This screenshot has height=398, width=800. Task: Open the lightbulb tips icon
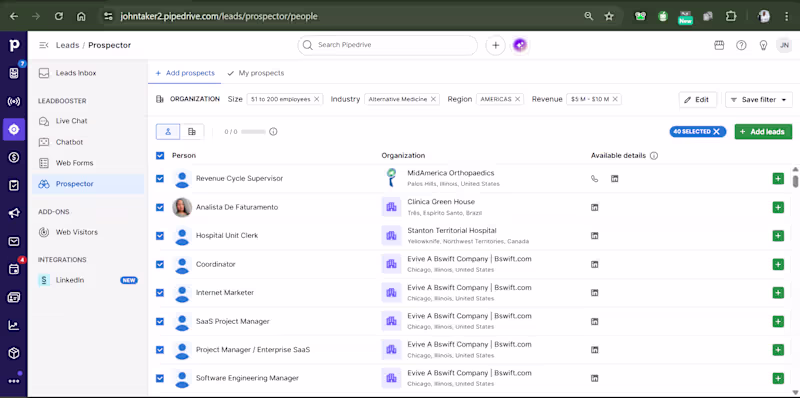tap(763, 45)
